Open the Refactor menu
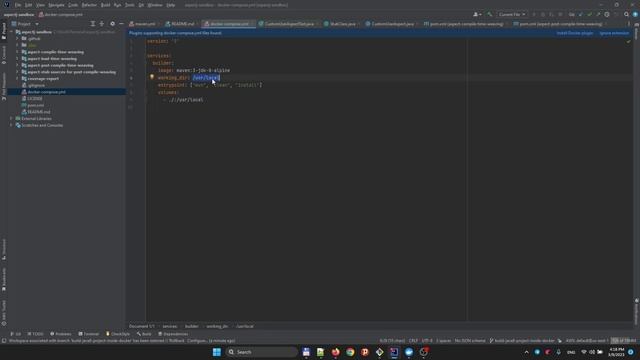Image resolution: width=640 pixels, height=360 pixels. (x=89, y=5)
